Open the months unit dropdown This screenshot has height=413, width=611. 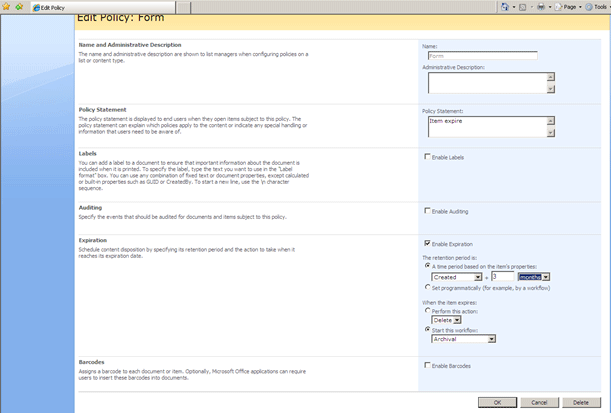[x=534, y=277]
